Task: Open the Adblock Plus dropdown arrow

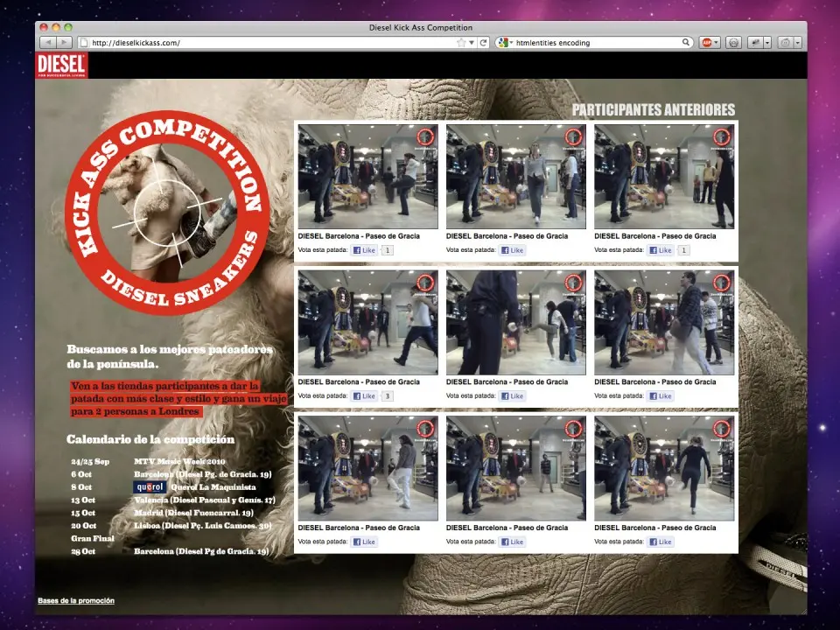Action: tap(717, 42)
